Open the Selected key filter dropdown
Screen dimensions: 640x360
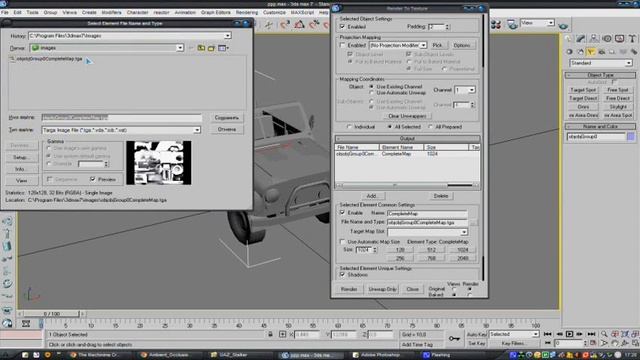click(536, 334)
